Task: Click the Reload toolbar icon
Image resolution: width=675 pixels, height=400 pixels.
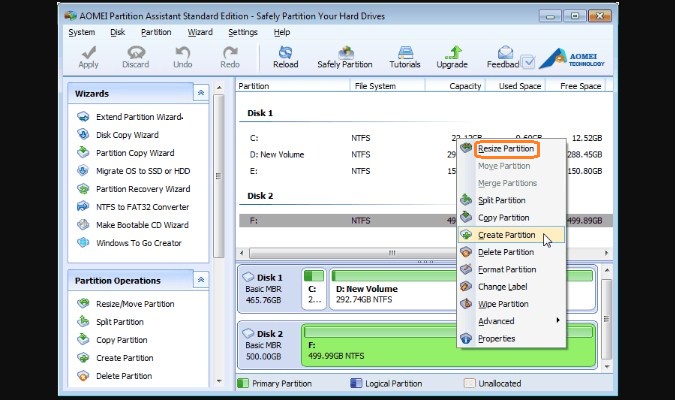Action: tap(285, 57)
